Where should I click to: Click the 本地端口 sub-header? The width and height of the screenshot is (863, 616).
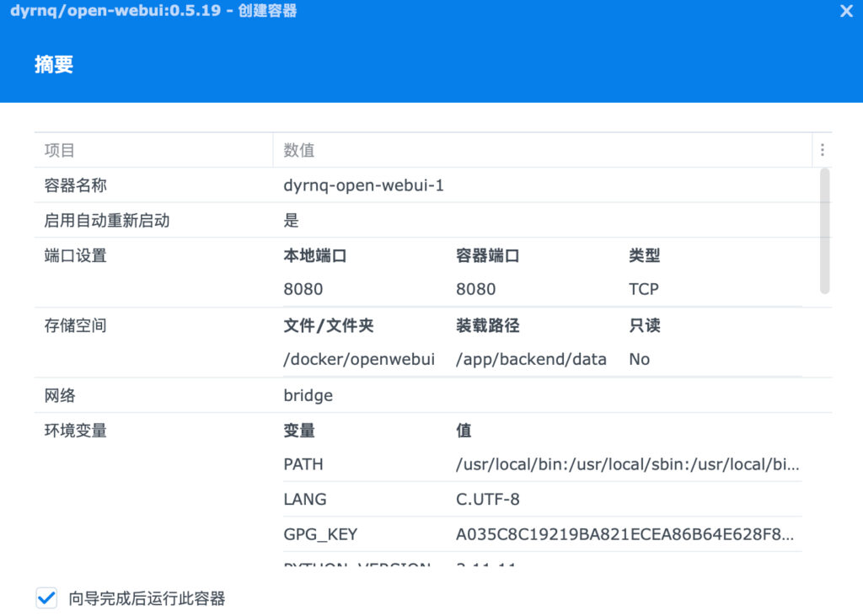point(315,255)
